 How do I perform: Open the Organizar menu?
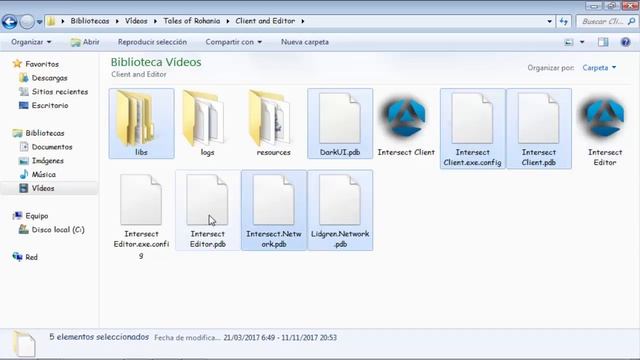click(31, 42)
